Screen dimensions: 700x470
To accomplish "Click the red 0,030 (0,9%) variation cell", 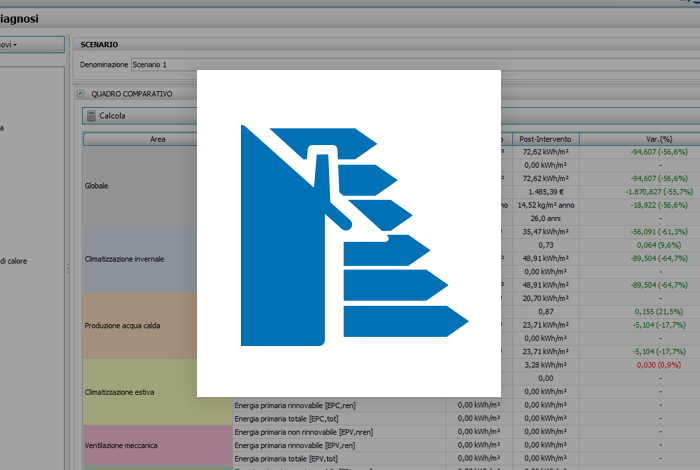I will (x=638, y=366).
